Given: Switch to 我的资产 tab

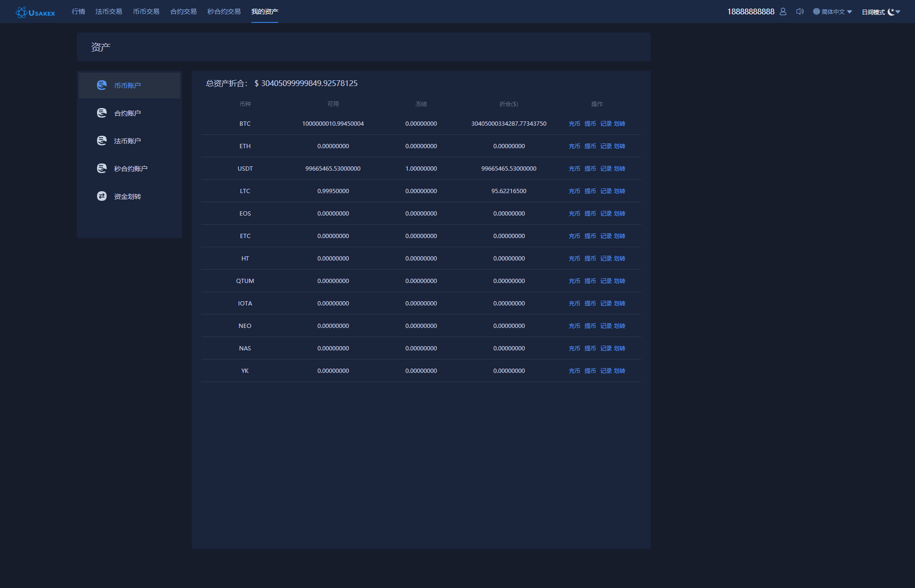Looking at the screenshot, I should (264, 11).
